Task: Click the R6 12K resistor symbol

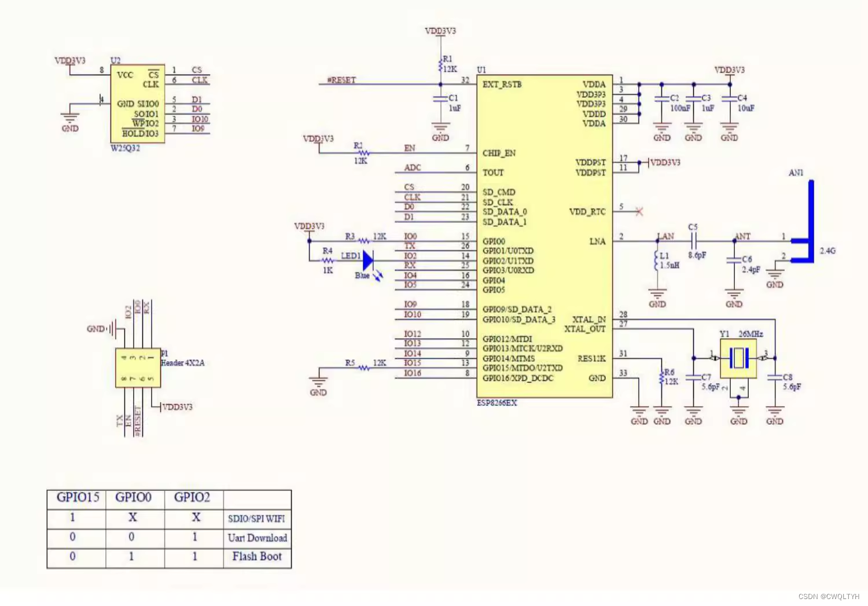Action: 661,377
